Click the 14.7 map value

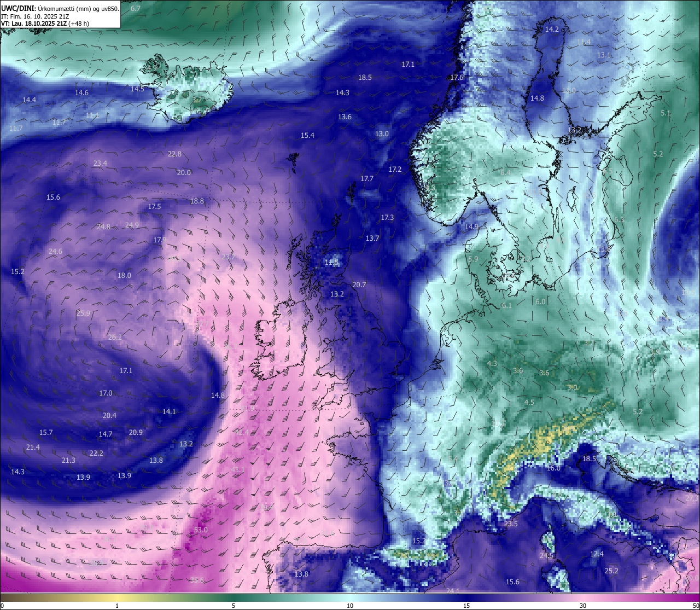pos(106,434)
